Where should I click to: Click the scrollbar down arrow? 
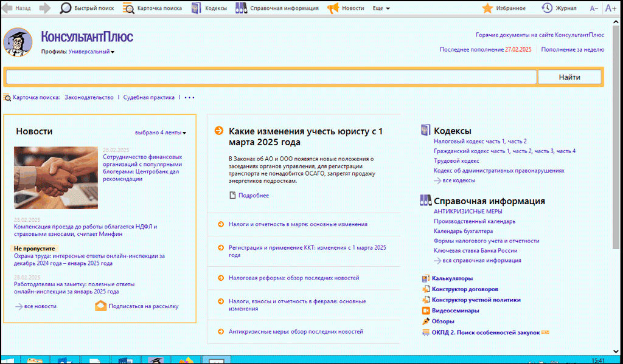tap(616, 351)
